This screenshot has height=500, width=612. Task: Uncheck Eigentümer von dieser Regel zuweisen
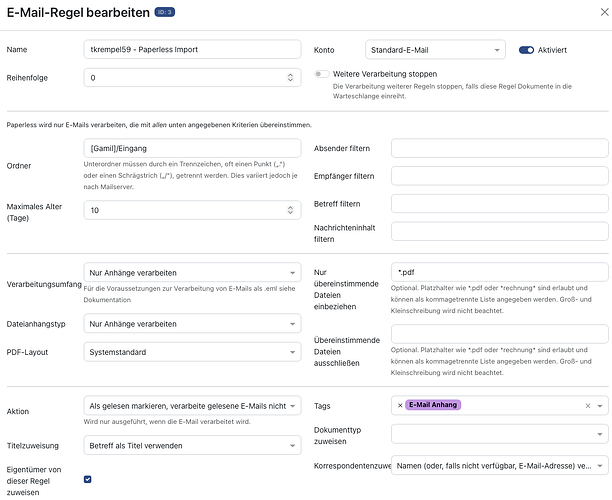pos(87,479)
